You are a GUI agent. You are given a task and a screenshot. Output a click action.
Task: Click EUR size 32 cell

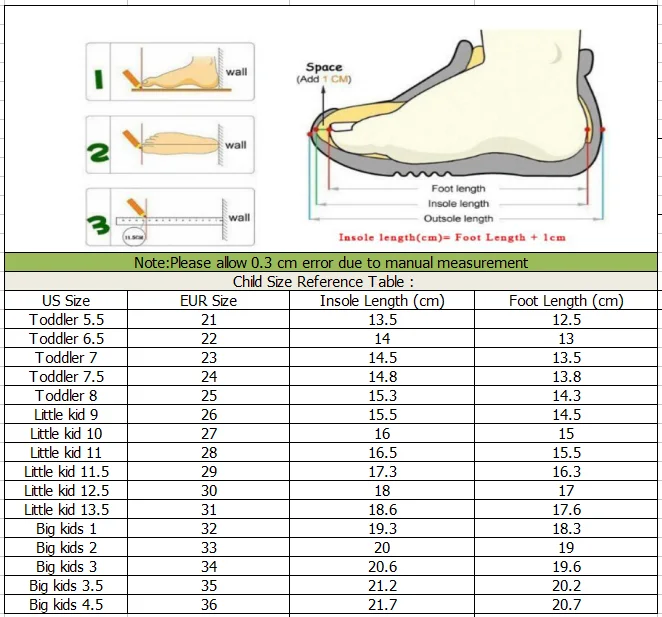(x=209, y=529)
